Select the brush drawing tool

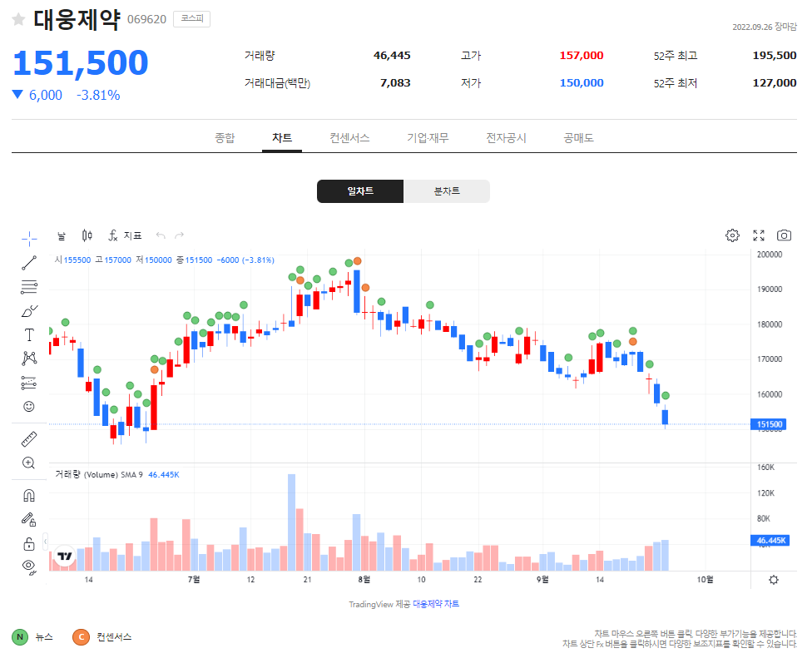29,310
